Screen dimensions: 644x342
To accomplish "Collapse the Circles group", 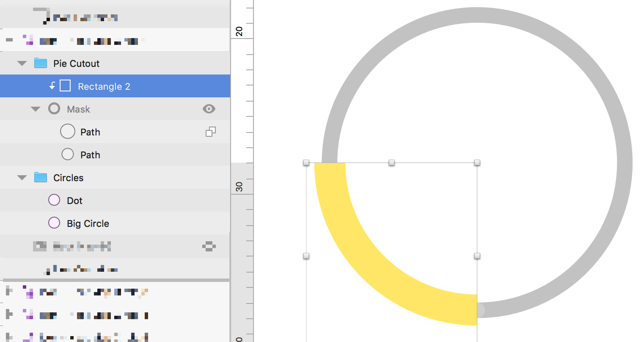I will [x=22, y=178].
